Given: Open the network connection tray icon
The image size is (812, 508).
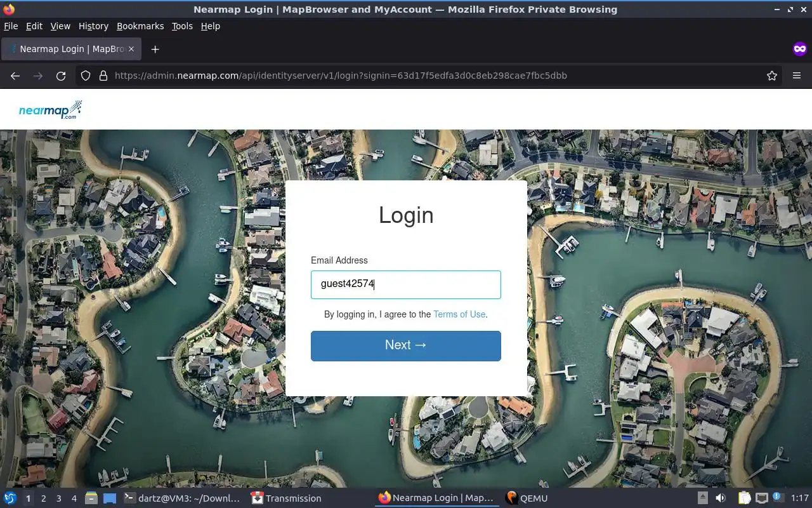Looking at the screenshot, I should coord(762,498).
